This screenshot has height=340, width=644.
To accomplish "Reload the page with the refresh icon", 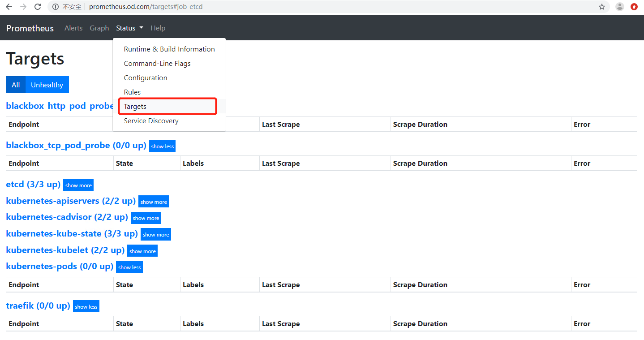I will click(x=38, y=7).
